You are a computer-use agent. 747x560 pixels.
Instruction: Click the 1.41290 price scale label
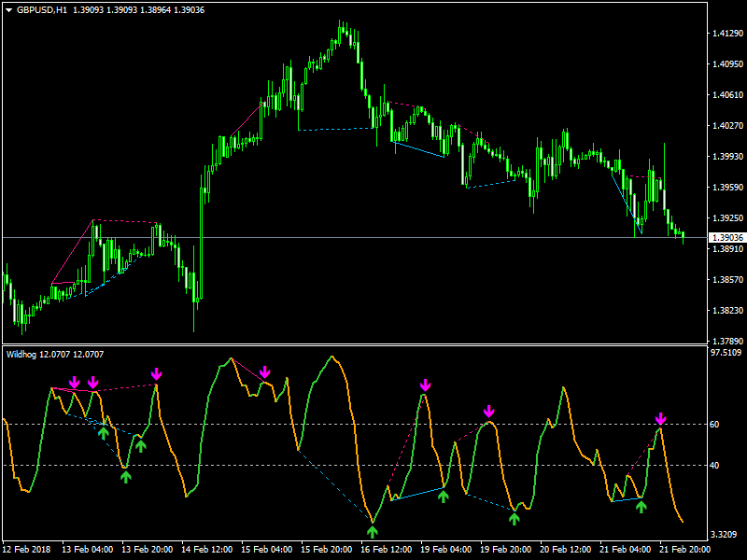[726, 34]
